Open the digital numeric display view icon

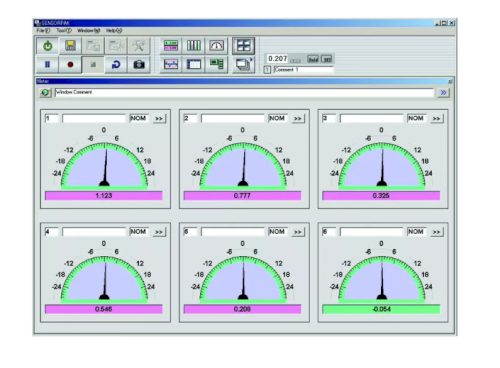tap(171, 46)
